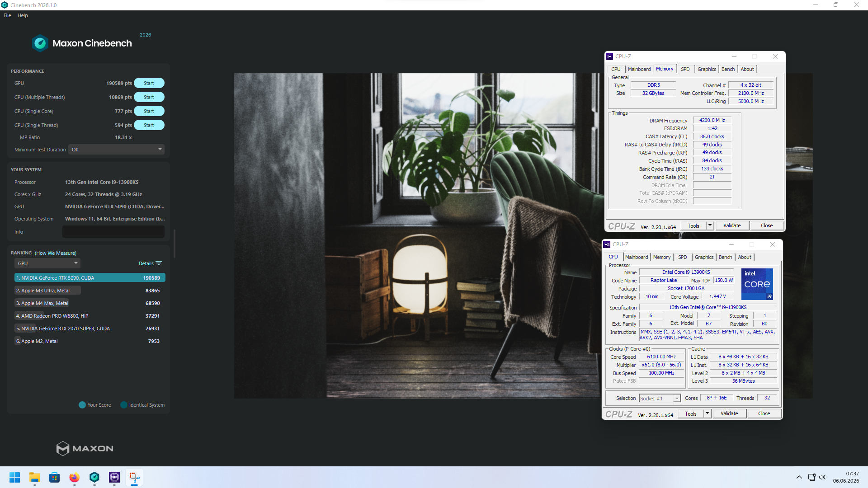Screen dimensions: 868x488
Task: Click the Memory CPU-Z window title icon
Action: pyautogui.click(x=609, y=56)
